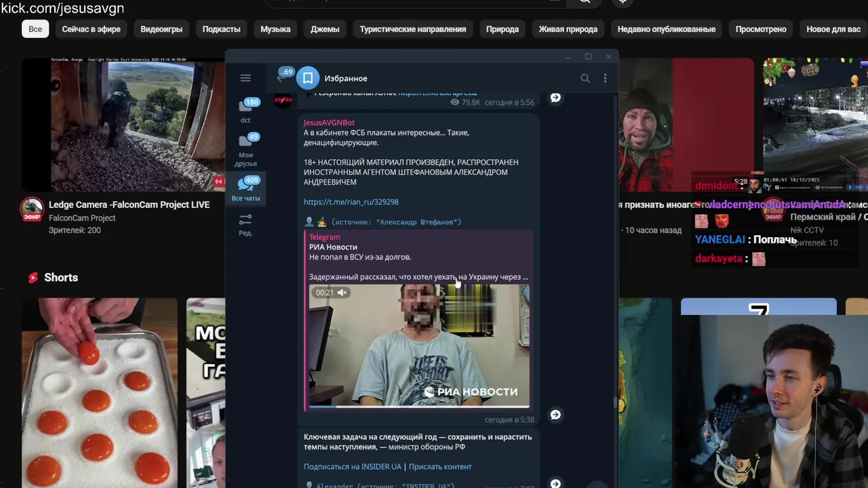This screenshot has width=868, height=488.
Task: Open the dct folder with 186 badge
Action: click(x=245, y=111)
